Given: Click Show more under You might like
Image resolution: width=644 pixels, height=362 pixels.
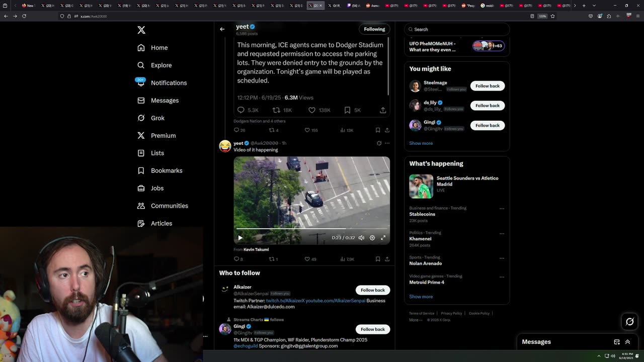Looking at the screenshot, I should [421, 143].
